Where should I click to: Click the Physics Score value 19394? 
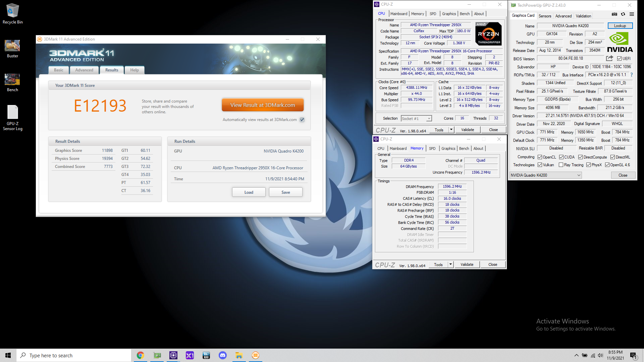[107, 159]
